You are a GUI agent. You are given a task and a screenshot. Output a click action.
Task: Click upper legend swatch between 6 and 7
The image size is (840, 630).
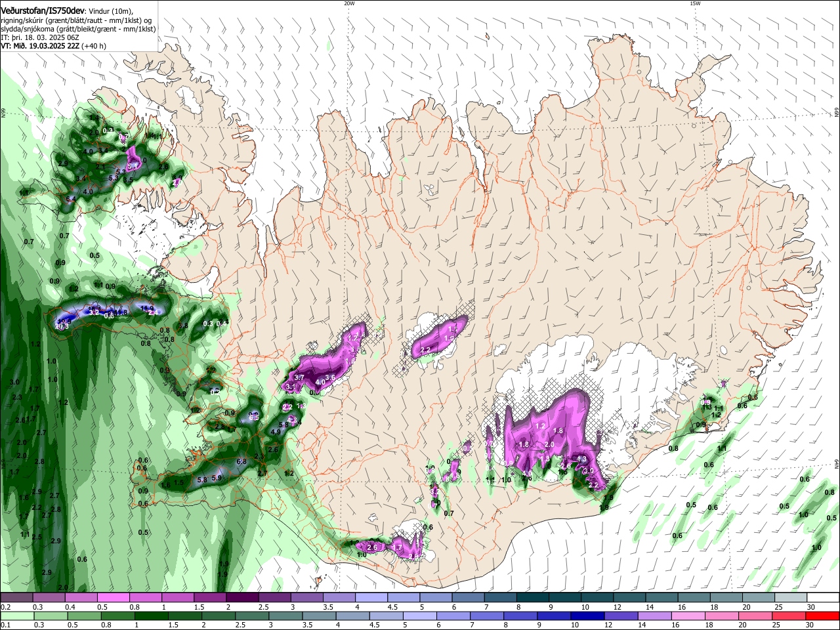[x=468, y=597]
